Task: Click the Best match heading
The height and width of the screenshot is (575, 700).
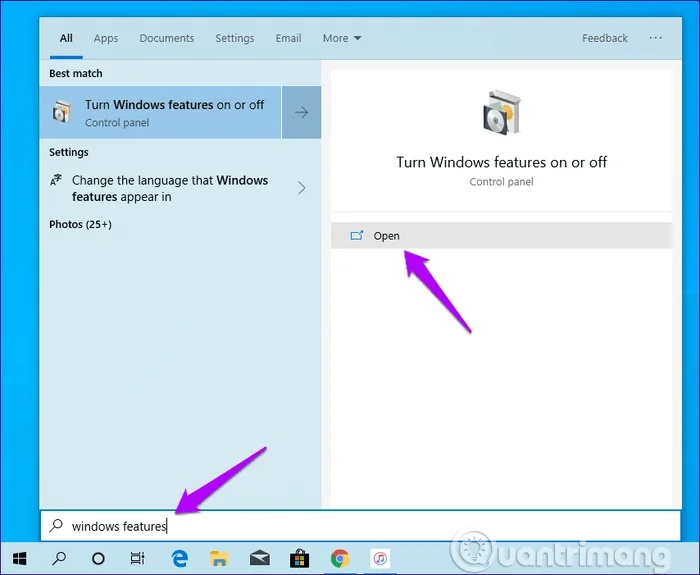Action: pos(75,73)
